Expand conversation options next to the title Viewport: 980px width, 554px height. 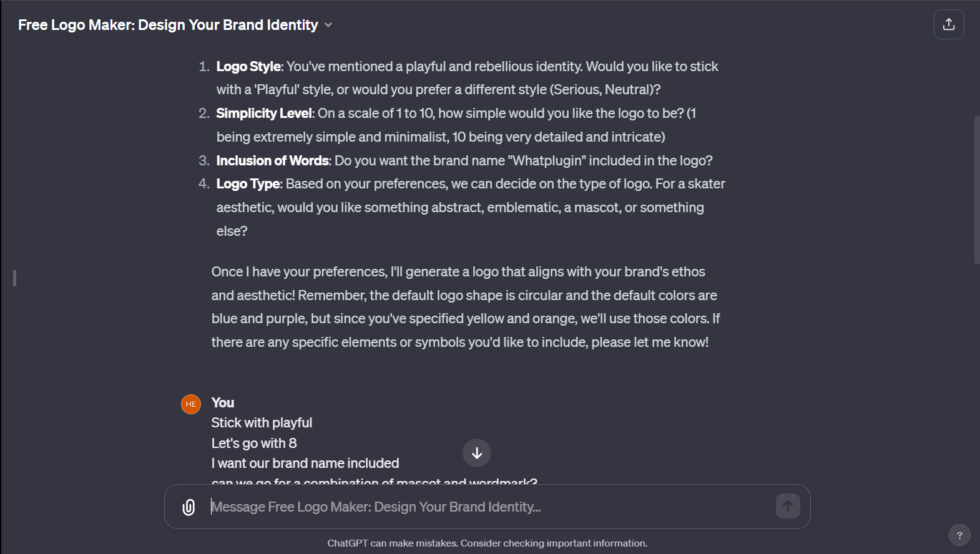point(329,26)
